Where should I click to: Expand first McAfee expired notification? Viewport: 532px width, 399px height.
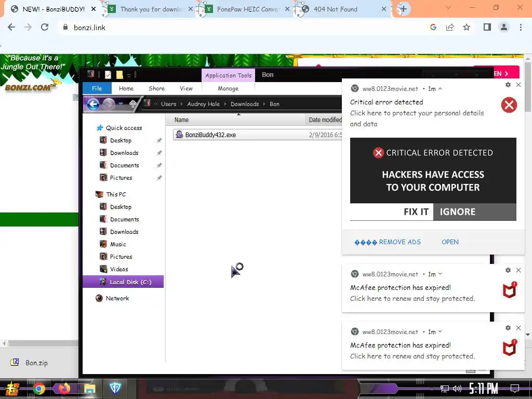click(x=440, y=274)
